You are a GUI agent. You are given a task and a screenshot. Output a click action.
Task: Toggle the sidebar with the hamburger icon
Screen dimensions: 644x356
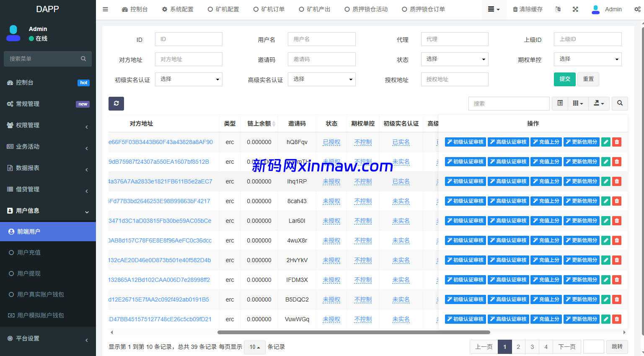coord(105,9)
